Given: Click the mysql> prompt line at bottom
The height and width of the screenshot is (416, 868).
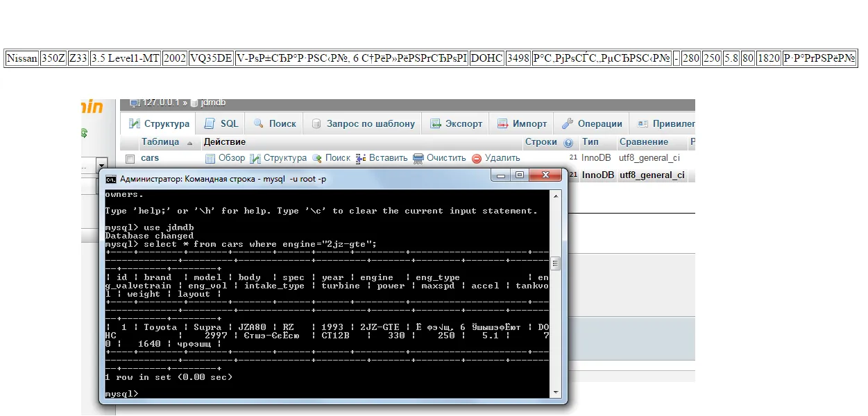Looking at the screenshot, I should (x=121, y=394).
